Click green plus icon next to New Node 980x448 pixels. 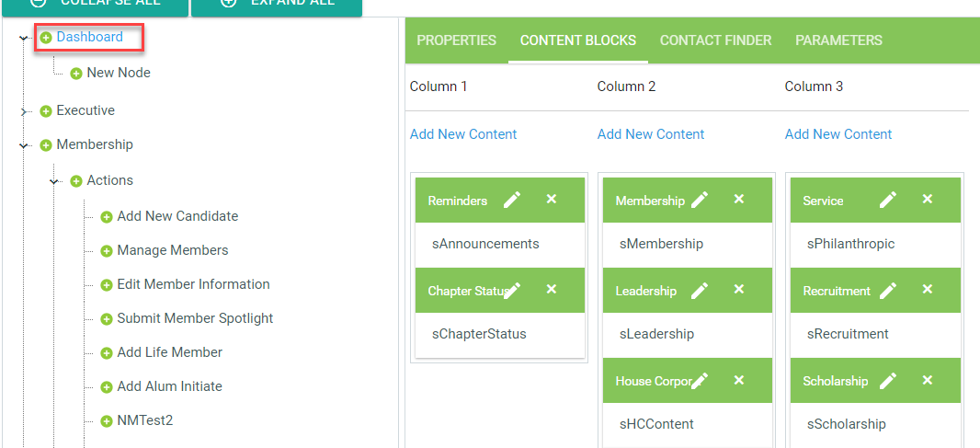click(76, 74)
